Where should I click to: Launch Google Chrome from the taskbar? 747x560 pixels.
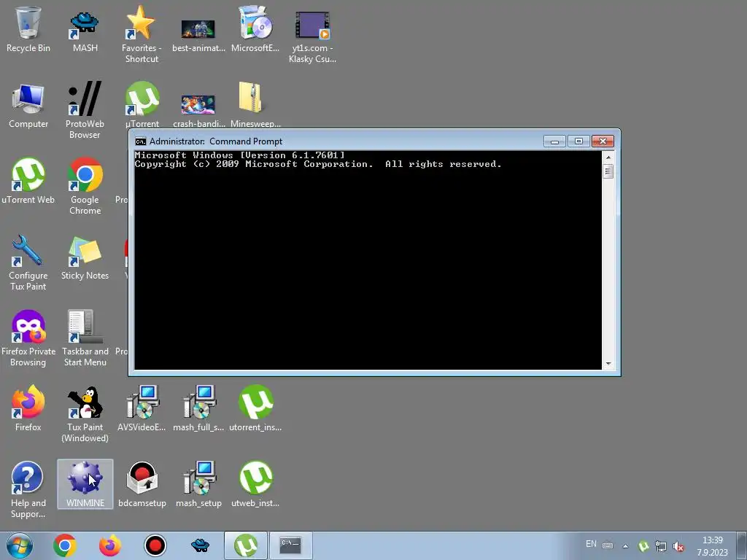click(65, 545)
